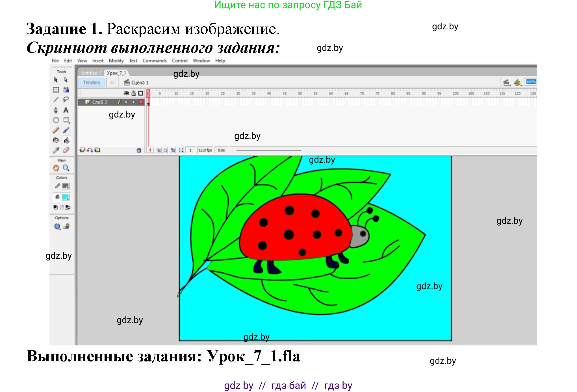Lock Слой 2 layer

coord(133,102)
